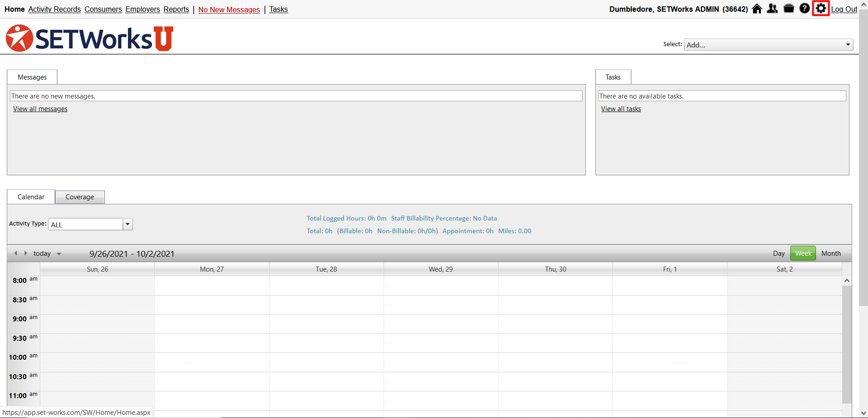Click Log Out

(x=844, y=9)
